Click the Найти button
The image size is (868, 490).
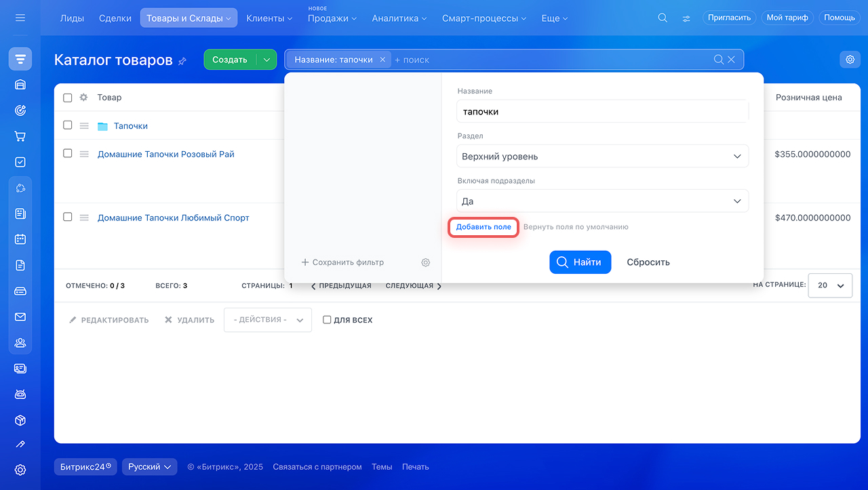[580, 262]
